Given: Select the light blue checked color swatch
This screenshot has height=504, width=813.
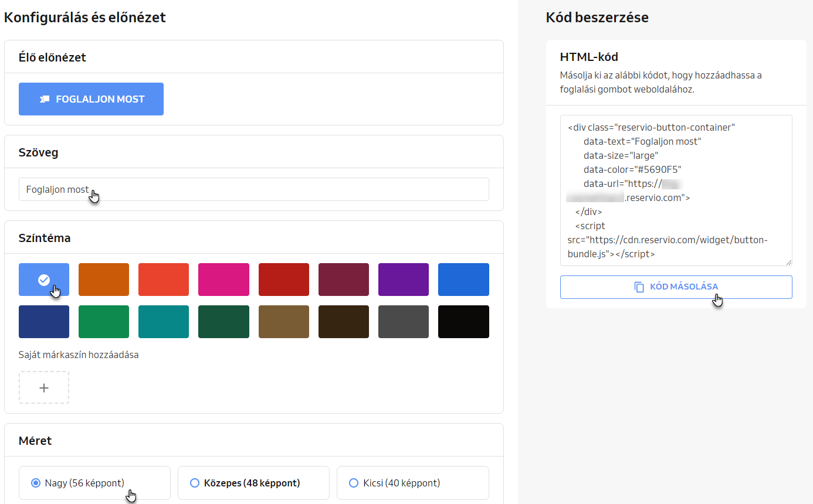Looking at the screenshot, I should [x=44, y=280].
